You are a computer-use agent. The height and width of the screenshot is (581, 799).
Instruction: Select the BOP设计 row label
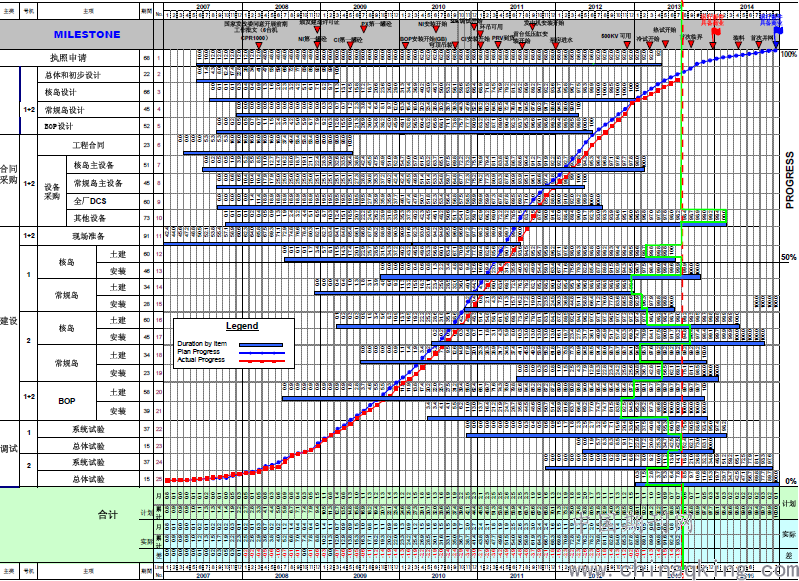(x=59, y=126)
